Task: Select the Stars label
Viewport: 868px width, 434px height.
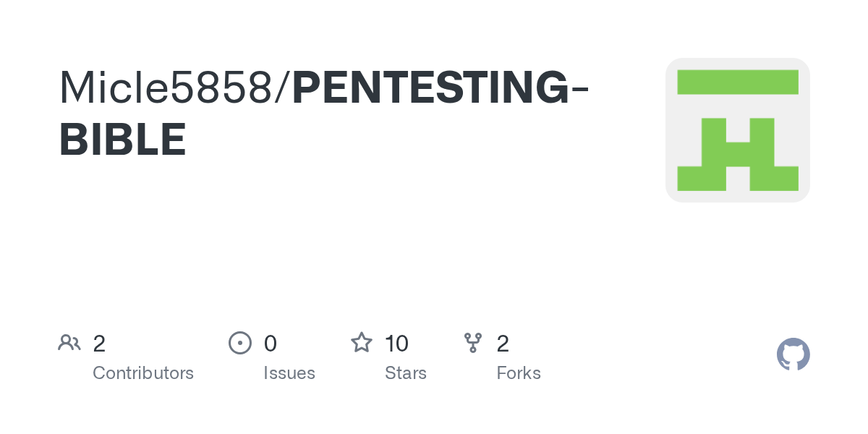Action: [x=406, y=373]
